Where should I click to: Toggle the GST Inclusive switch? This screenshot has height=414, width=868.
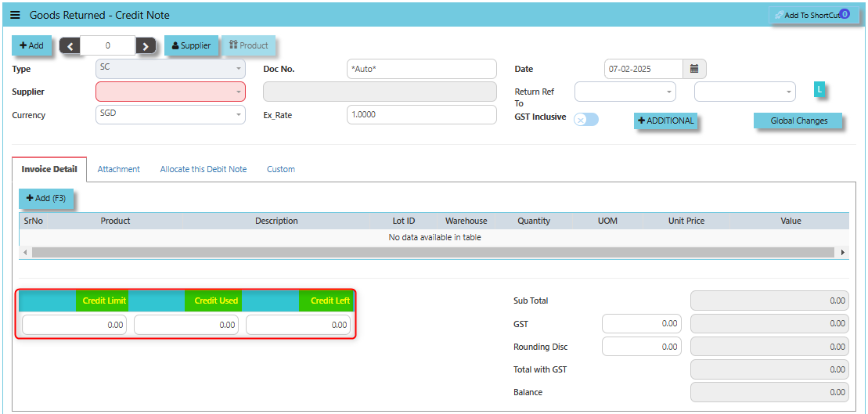586,120
